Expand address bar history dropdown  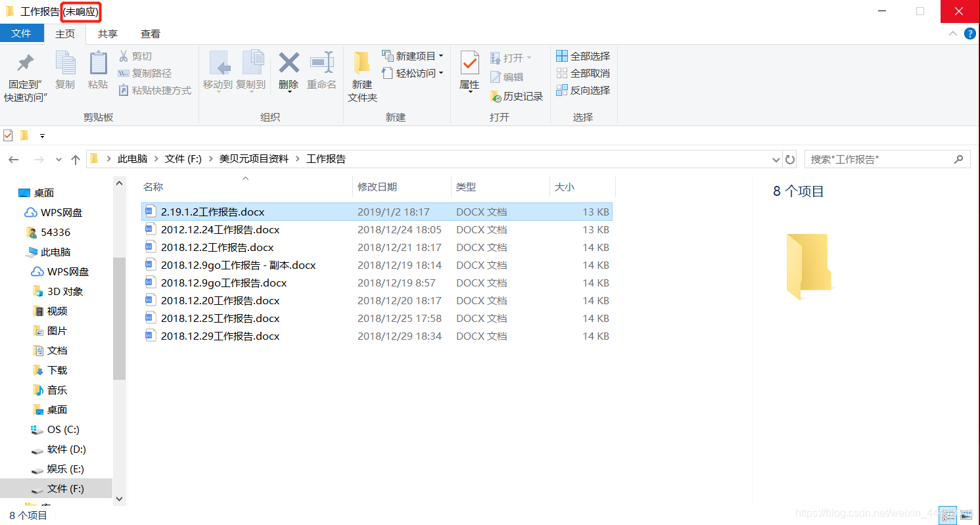click(776, 160)
